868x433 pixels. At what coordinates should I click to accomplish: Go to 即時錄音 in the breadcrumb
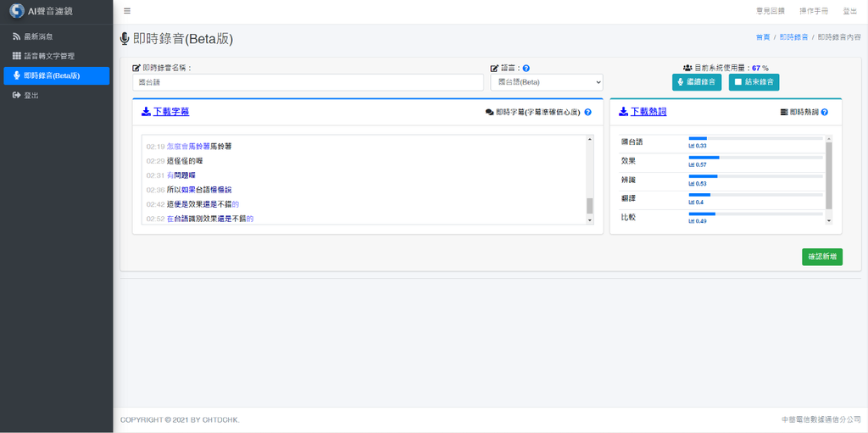[x=793, y=37]
